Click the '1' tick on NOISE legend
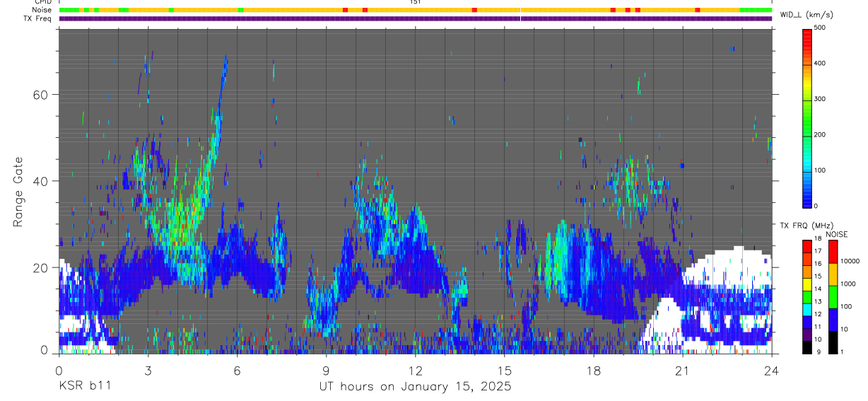868x401 pixels. (841, 351)
